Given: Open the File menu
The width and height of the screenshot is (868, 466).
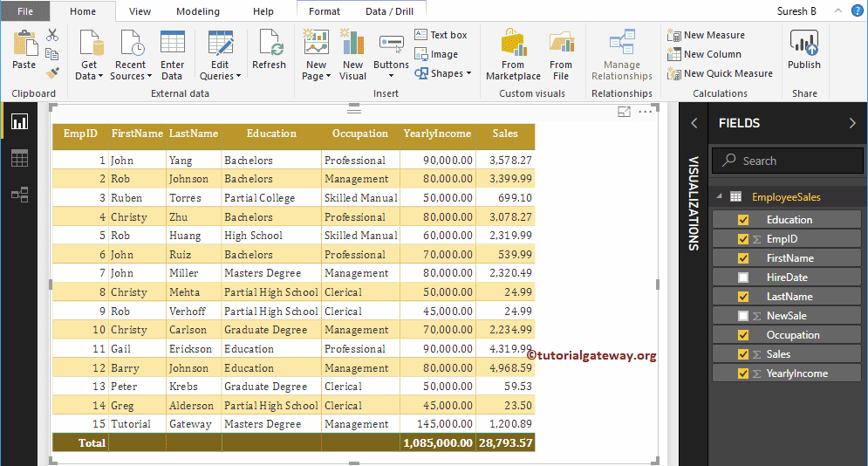Looking at the screenshot, I should click(x=25, y=11).
